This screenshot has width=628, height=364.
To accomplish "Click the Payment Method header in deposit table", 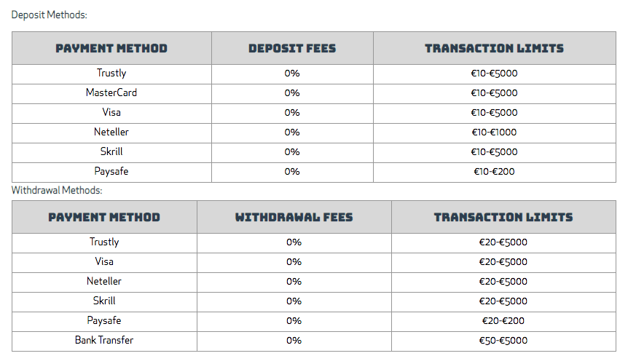I will click(x=111, y=48).
